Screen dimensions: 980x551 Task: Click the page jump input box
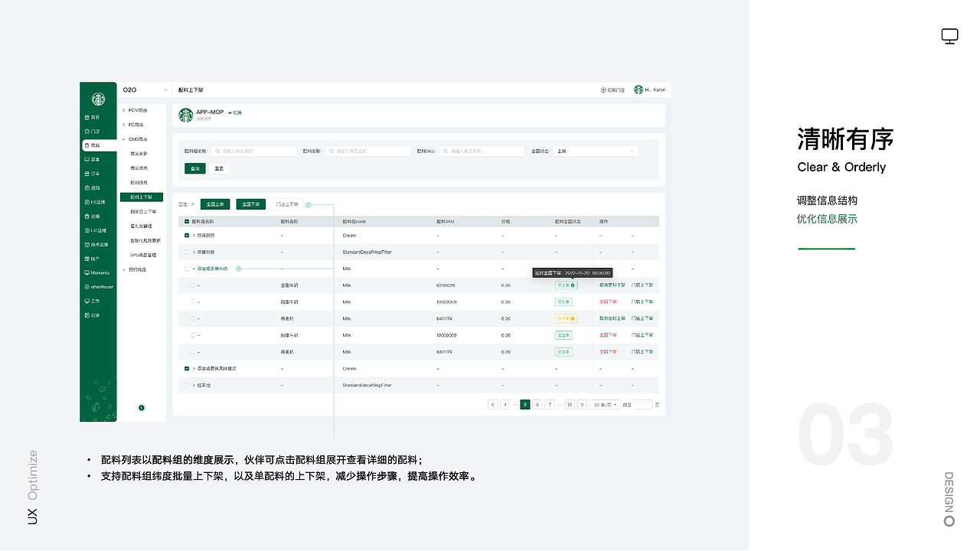(643, 405)
